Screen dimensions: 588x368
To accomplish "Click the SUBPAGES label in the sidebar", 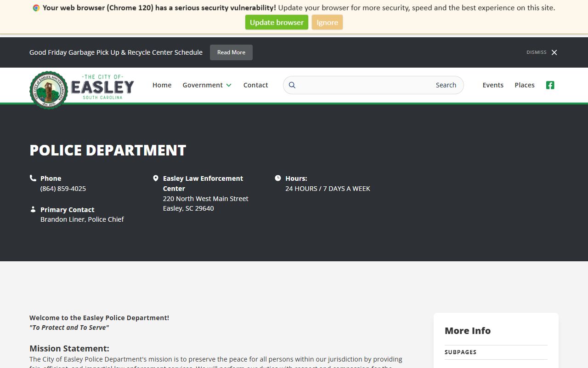I will [460, 352].
